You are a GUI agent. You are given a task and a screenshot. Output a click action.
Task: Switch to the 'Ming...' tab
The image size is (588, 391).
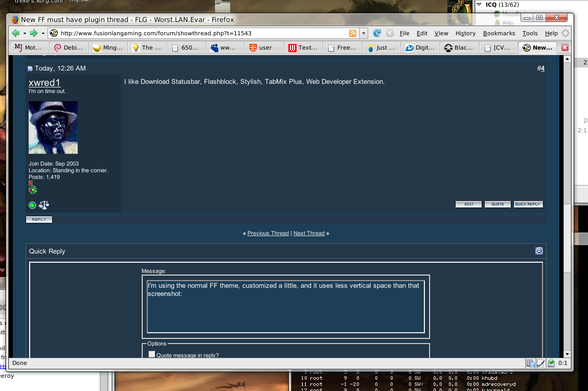click(x=108, y=48)
